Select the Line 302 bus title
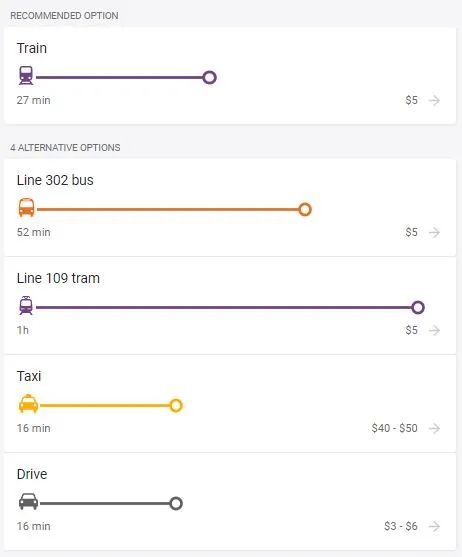 pyautogui.click(x=55, y=180)
